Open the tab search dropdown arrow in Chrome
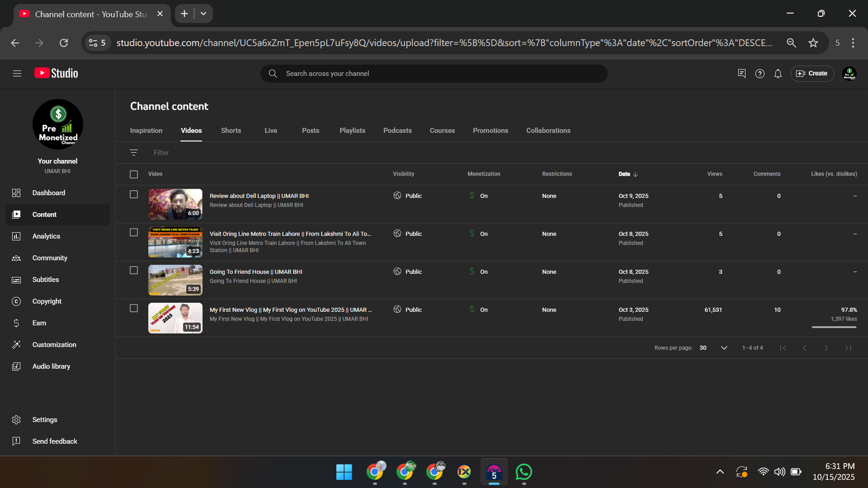This screenshot has width=868, height=488. (x=203, y=14)
